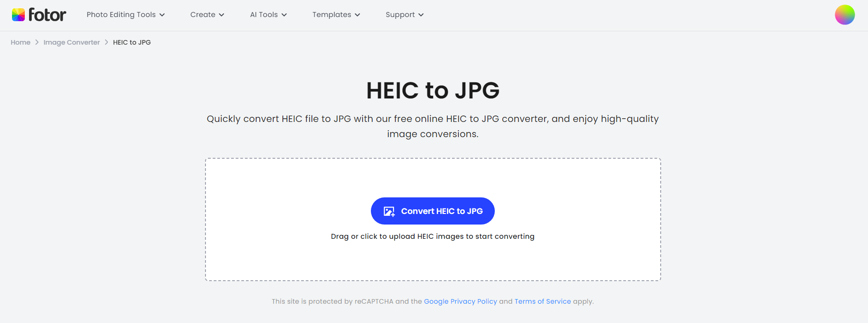Expand the chevron next to Photo Editing Tools
This screenshot has width=868, height=323.
[162, 15]
